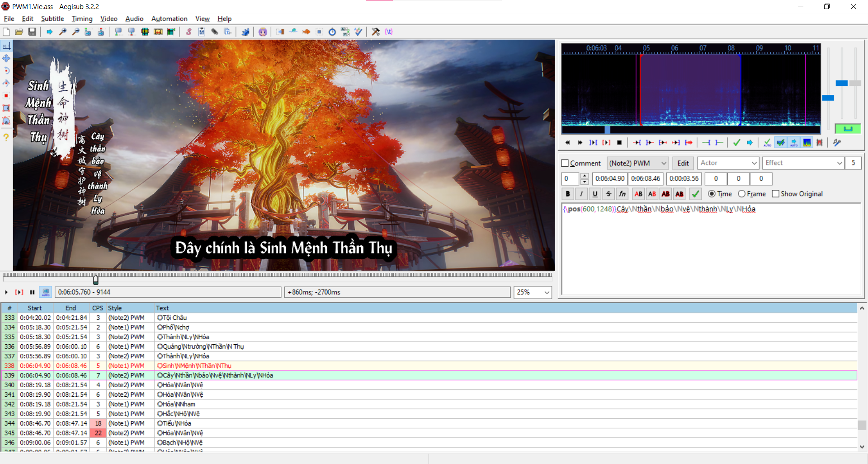
Task: Toggle automatic go-to-next-line-on-commit icon
Action: 780,143
